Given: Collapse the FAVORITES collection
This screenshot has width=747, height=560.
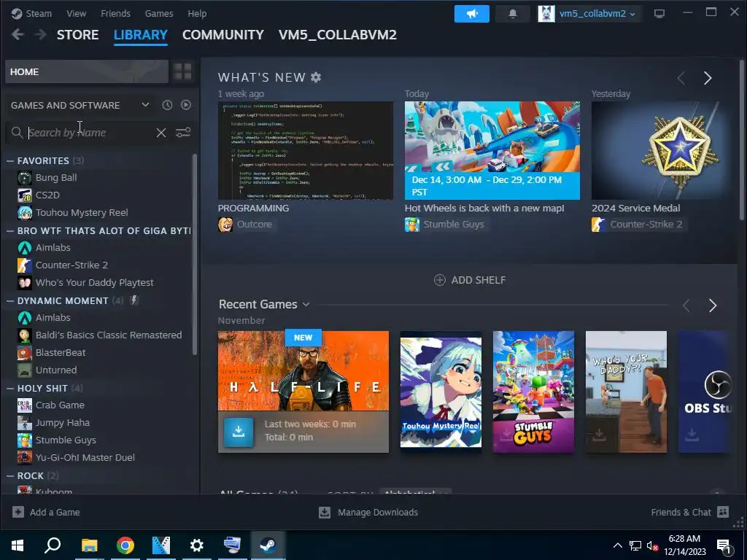Looking at the screenshot, I should click(10, 161).
